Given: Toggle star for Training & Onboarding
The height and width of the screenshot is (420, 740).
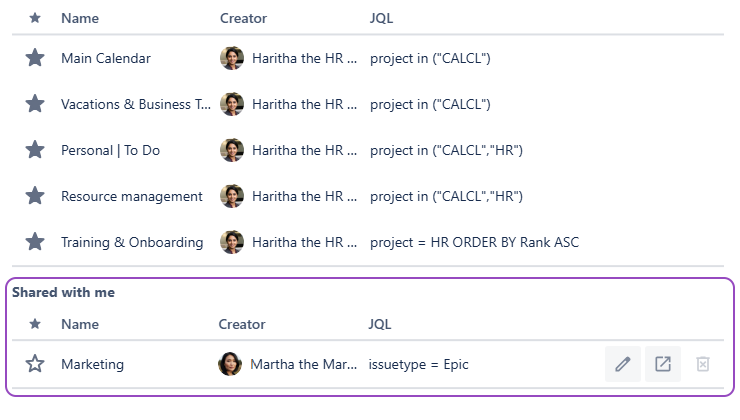Looking at the screenshot, I should [x=35, y=242].
